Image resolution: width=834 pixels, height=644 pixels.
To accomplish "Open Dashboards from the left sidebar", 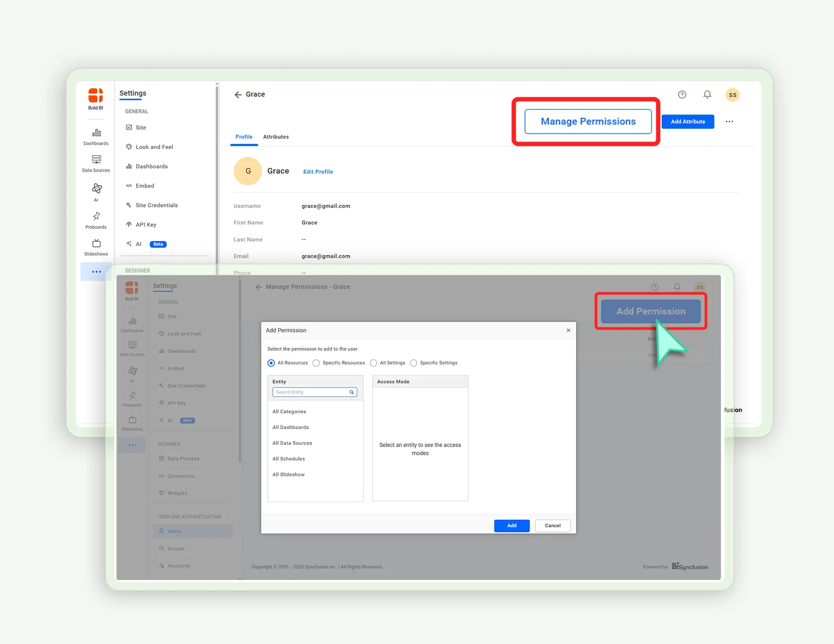I will (96, 136).
